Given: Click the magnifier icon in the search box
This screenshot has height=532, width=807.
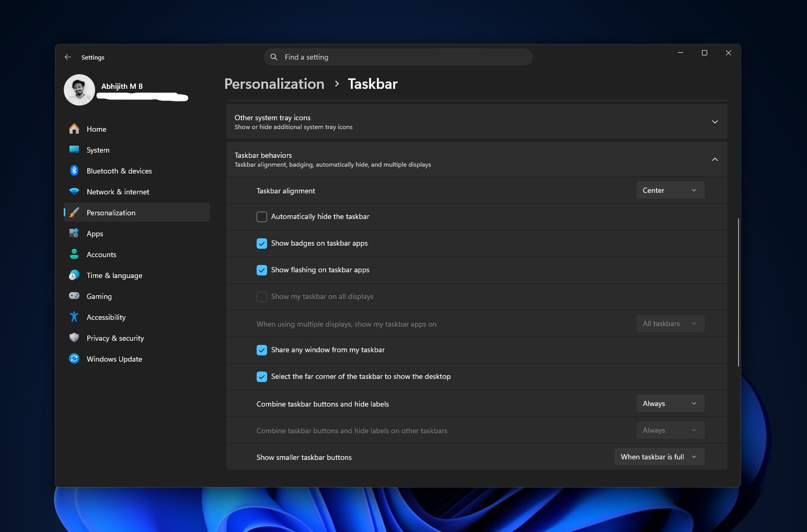Looking at the screenshot, I should [x=274, y=57].
